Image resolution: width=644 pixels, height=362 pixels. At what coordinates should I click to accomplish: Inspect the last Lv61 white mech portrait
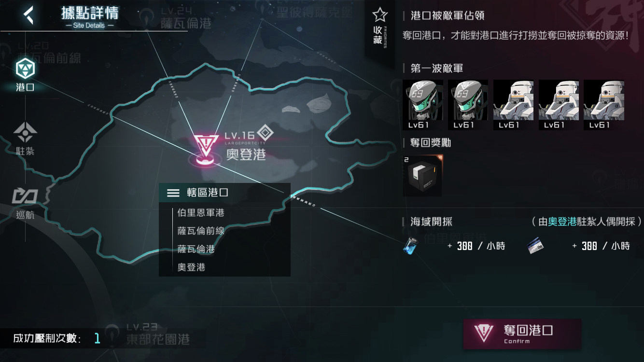point(603,105)
